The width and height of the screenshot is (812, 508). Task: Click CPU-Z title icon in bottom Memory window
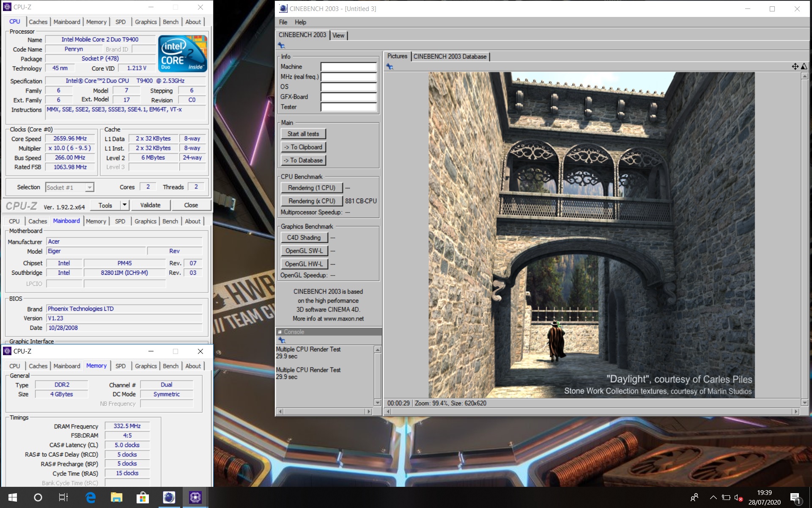(x=7, y=351)
